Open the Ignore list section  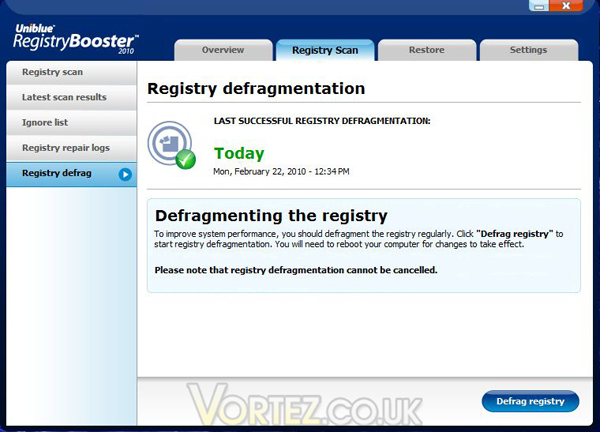[x=71, y=122]
